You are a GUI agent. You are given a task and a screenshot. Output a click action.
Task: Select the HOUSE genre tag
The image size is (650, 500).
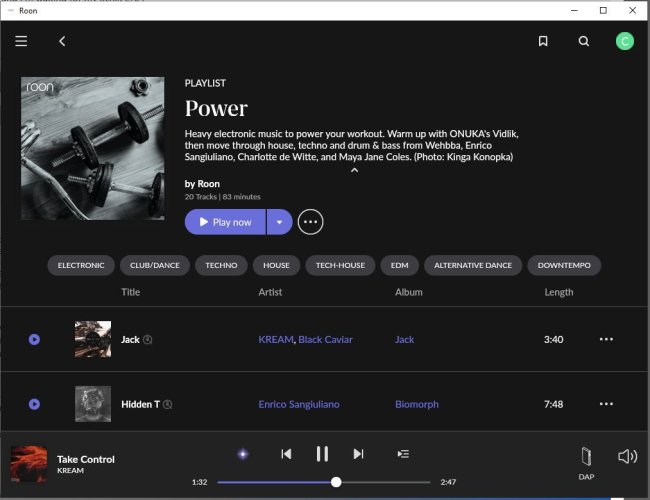coord(276,265)
